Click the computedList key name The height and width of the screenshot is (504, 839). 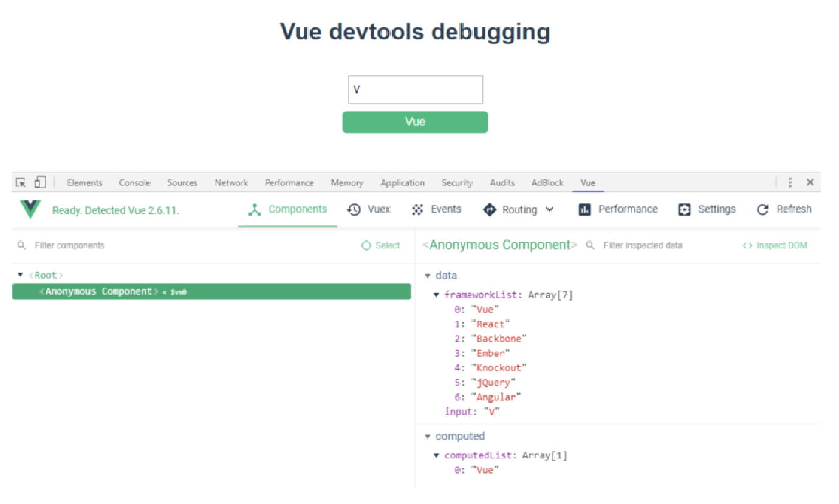[478, 455]
